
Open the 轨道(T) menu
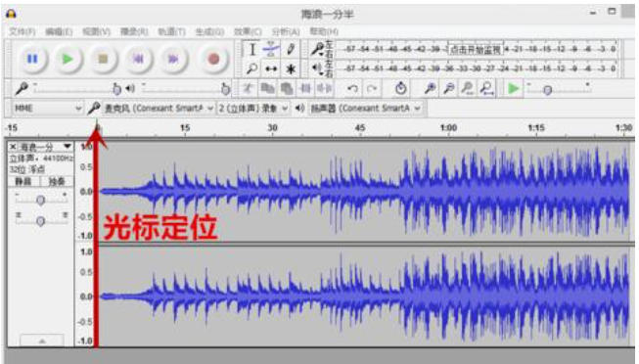click(x=171, y=31)
